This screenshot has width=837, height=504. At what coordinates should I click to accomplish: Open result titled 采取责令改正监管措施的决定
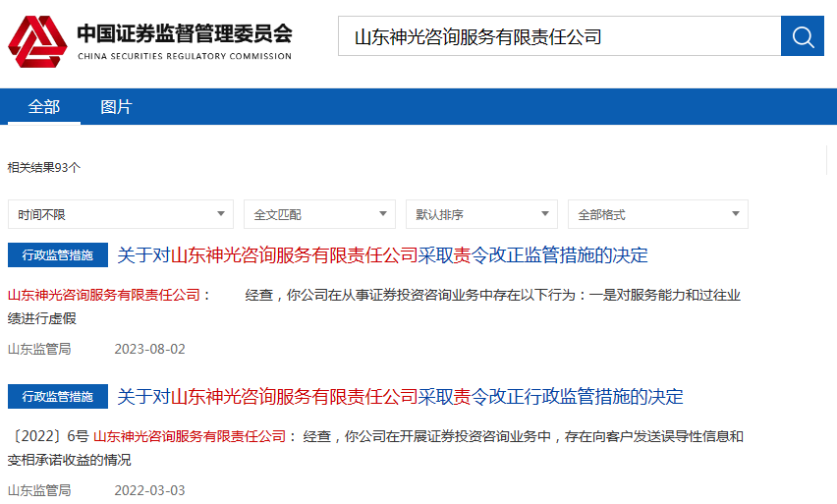382,255
